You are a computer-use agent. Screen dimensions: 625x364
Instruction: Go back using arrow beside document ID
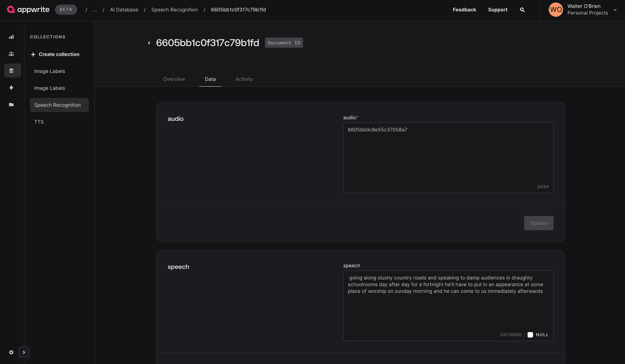(x=149, y=43)
